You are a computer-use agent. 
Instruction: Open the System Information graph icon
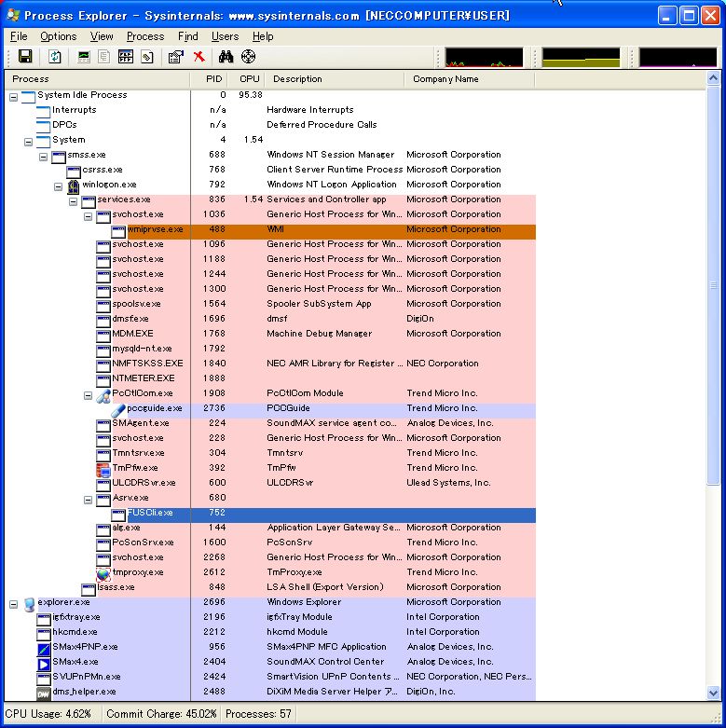(84, 57)
